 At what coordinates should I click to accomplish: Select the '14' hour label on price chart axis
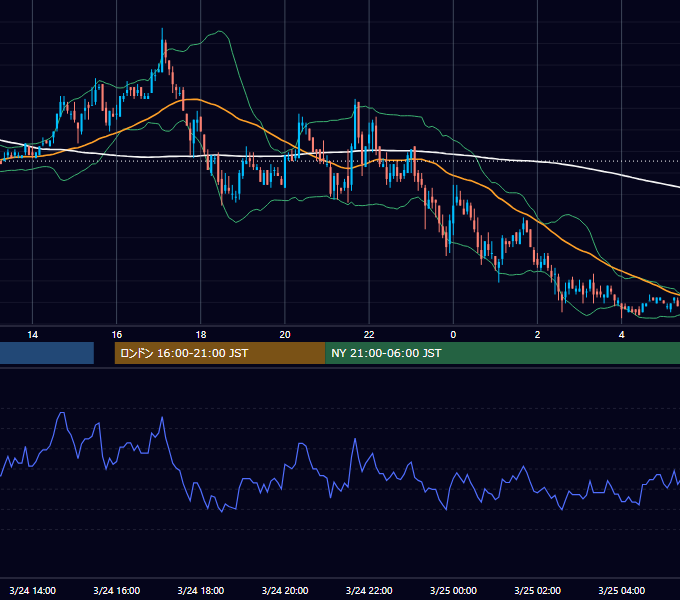[33, 335]
